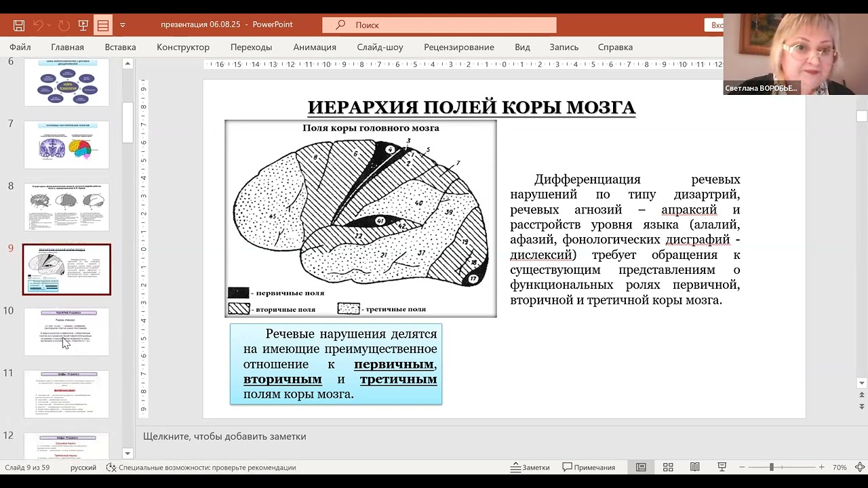Viewport: 868px width, 488px height.
Task: Switch to the Вид tab
Action: click(x=522, y=47)
